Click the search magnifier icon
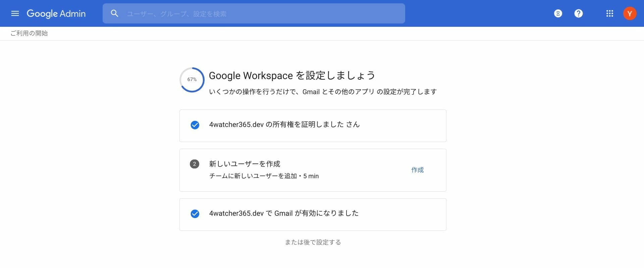Image resolution: width=644 pixels, height=268 pixels. (114, 13)
